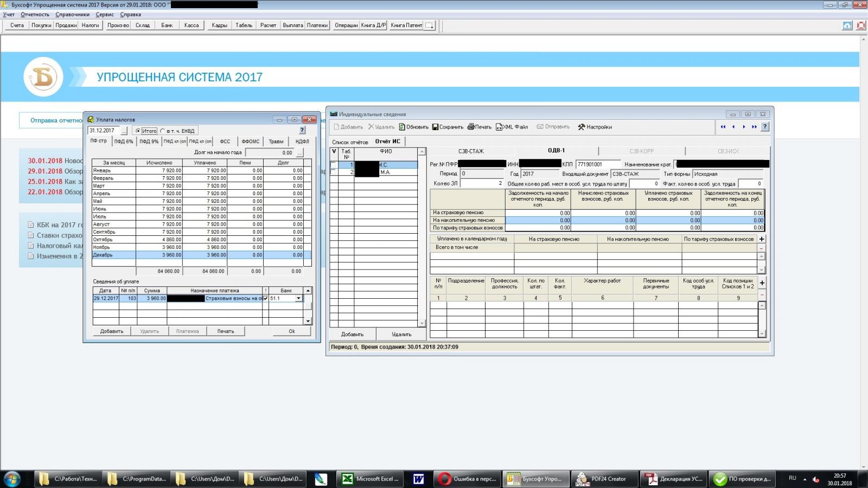Click the Обновить refresh toolbar icon
Image resolution: width=868 pixels, height=488 pixels.
click(x=402, y=127)
